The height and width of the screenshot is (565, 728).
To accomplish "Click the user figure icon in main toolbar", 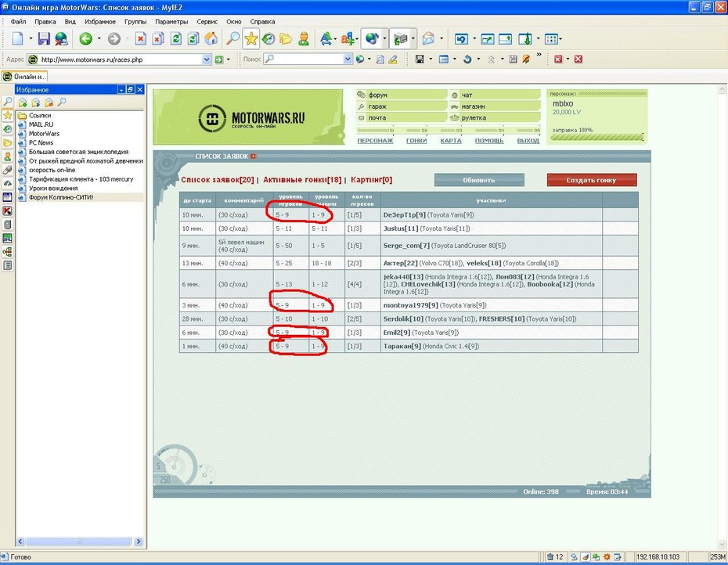I will (x=304, y=39).
